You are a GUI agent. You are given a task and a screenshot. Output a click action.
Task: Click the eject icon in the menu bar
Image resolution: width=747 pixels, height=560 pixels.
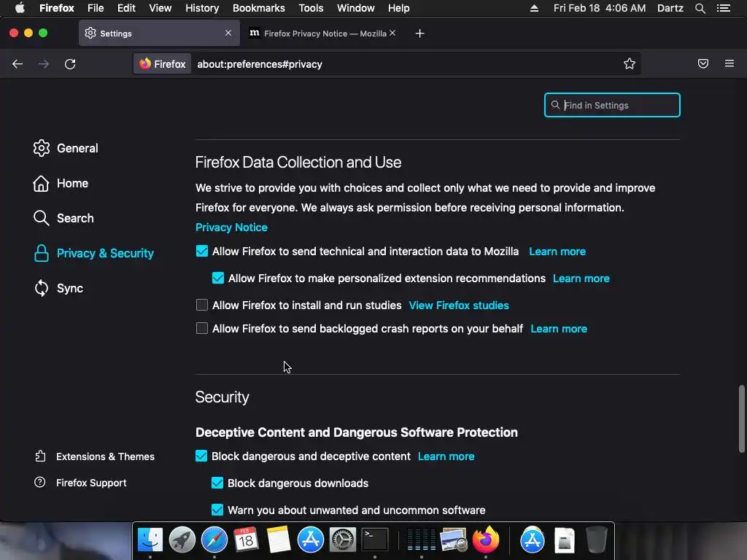(534, 8)
